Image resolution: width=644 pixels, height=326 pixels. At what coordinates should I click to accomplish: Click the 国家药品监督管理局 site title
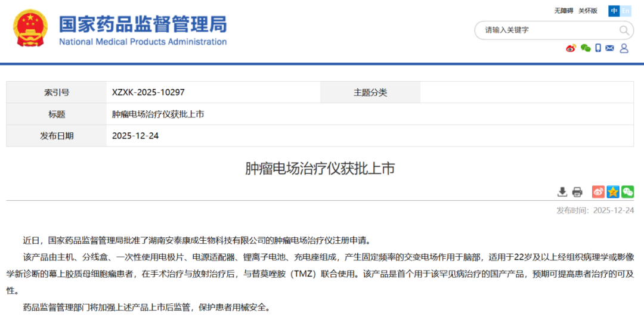[143, 24]
